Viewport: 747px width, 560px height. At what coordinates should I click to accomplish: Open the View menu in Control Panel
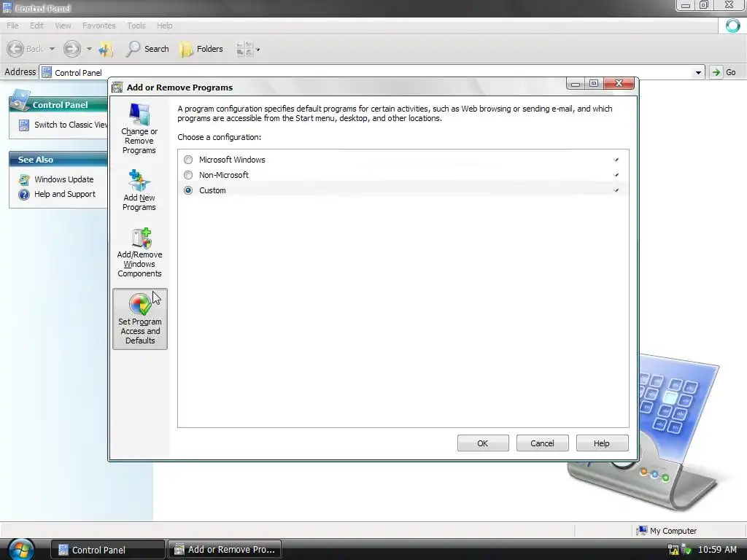click(x=63, y=26)
